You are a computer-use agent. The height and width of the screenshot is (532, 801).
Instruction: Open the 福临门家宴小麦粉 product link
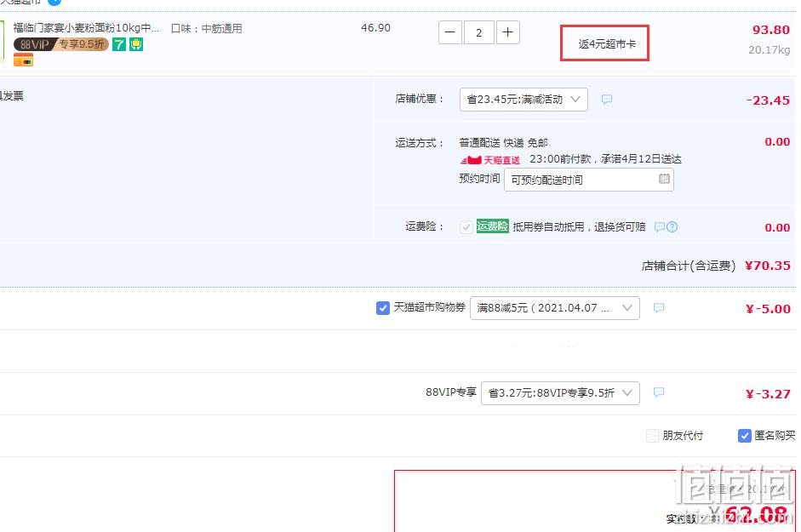[86, 28]
